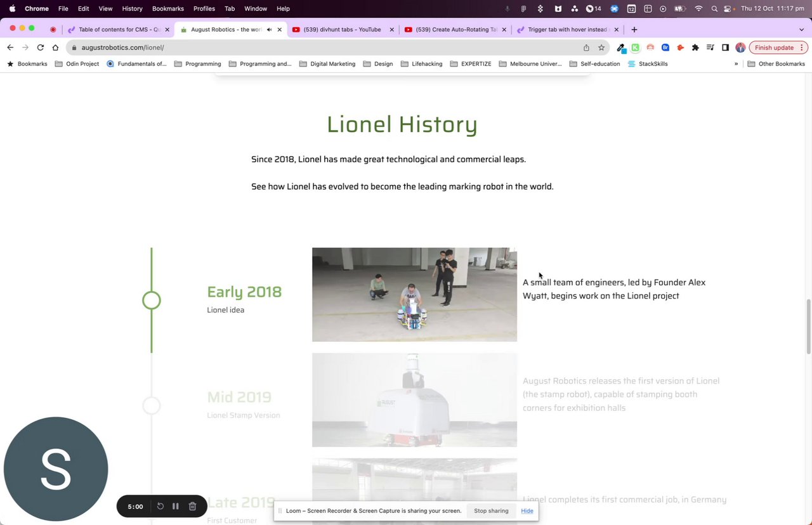Select the Mid 2019 timeline marker circle

(x=152, y=405)
